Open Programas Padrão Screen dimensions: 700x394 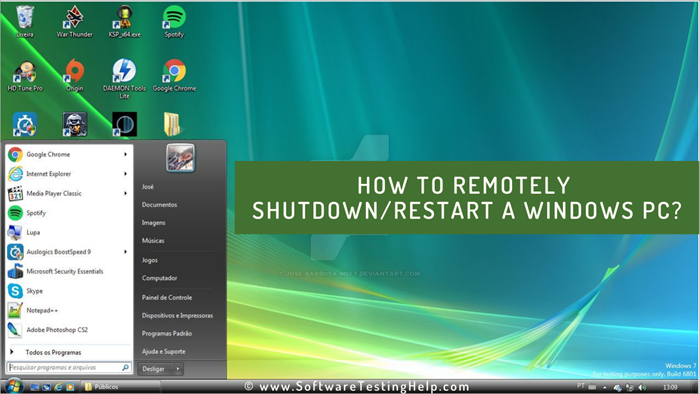pyautogui.click(x=167, y=333)
